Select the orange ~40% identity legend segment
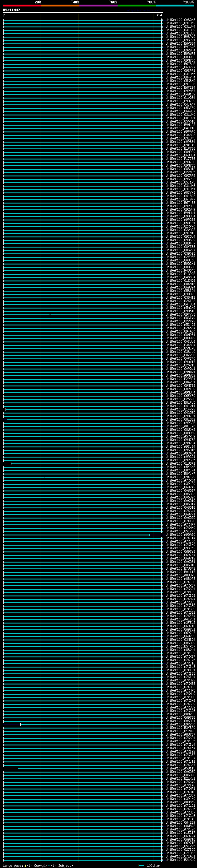 (60, 6)
